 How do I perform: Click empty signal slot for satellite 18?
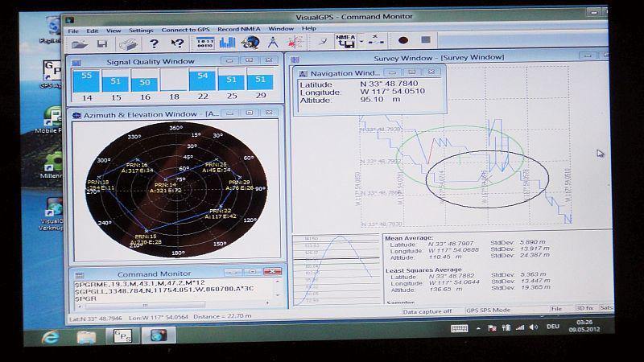(x=174, y=80)
